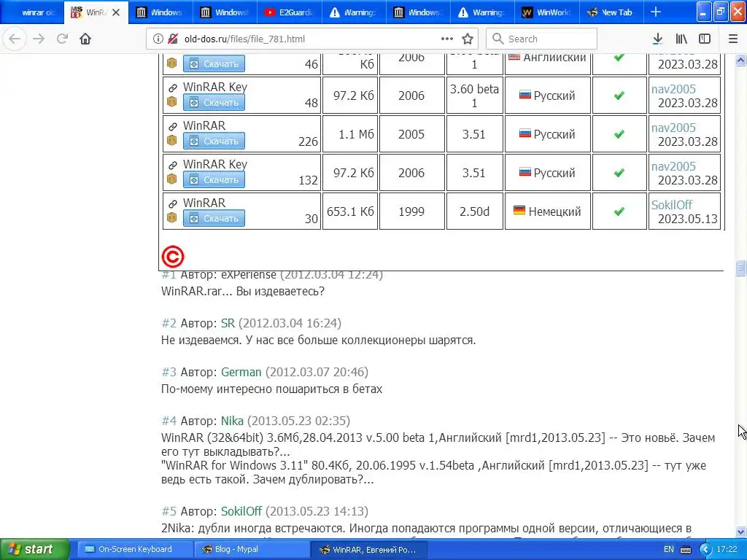The height and width of the screenshot is (560, 747).
Task: Click the #2 comment anchor
Action: pyautogui.click(x=169, y=323)
